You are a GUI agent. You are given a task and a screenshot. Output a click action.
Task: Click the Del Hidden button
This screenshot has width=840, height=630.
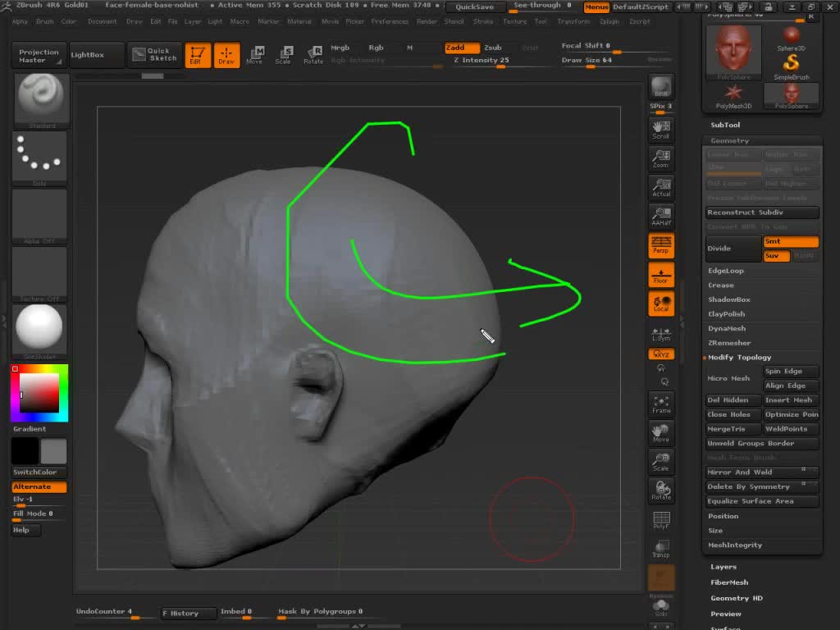coord(733,400)
